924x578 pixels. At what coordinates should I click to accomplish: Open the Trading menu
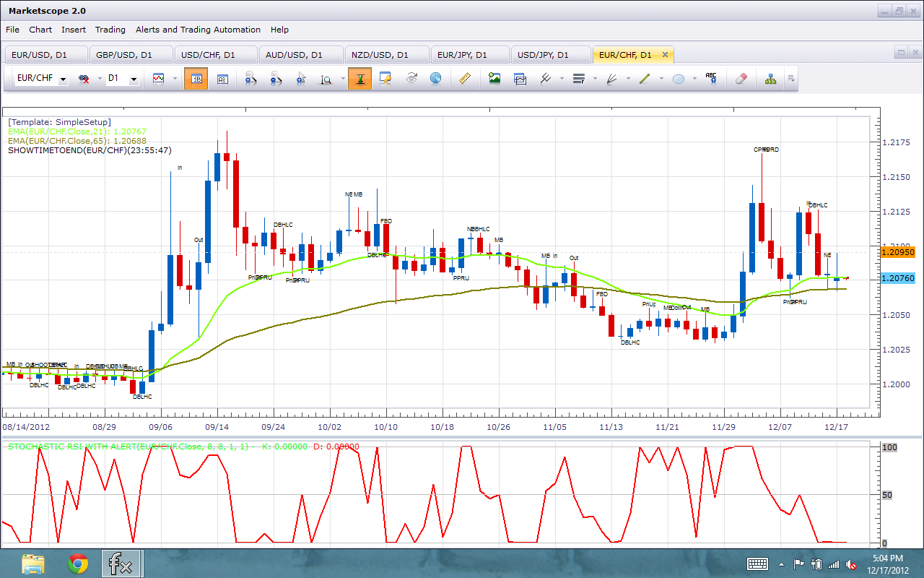(110, 30)
